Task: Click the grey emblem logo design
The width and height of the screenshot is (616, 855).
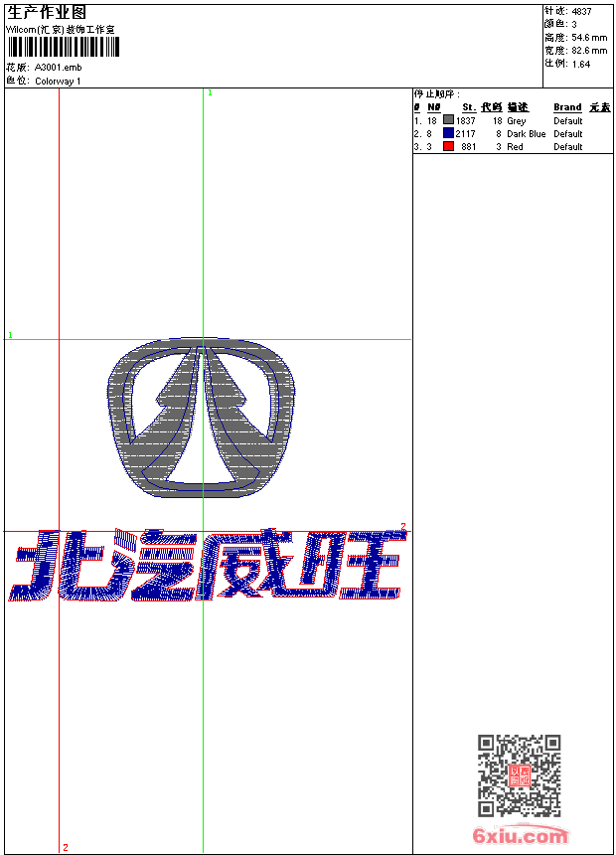Action: coord(202,416)
